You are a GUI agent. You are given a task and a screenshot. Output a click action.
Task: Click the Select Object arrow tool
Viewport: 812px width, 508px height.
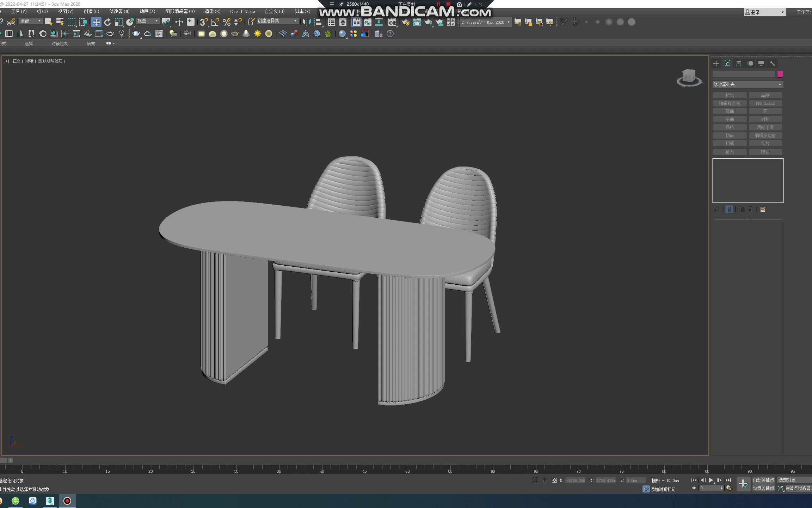tap(49, 22)
